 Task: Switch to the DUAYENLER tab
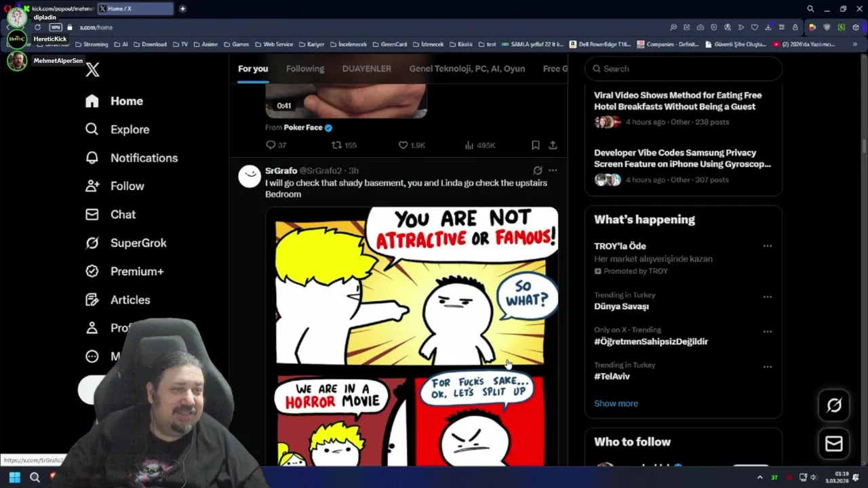click(x=367, y=68)
